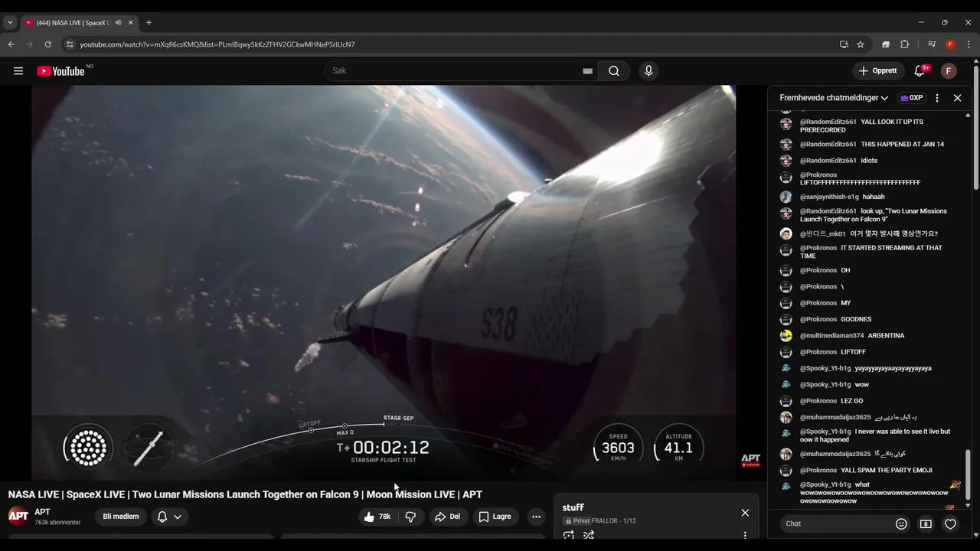Click the stuff playlist title

(573, 507)
